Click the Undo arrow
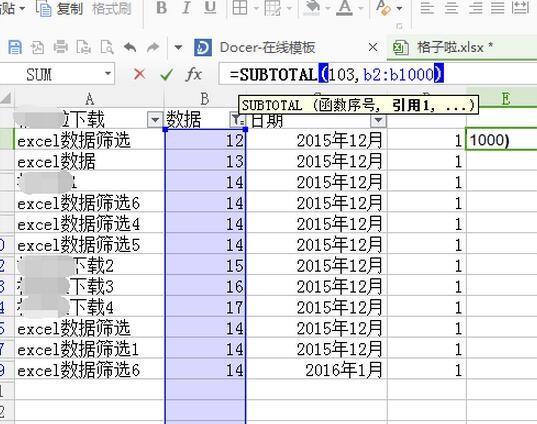The image size is (537, 424). click(x=130, y=47)
